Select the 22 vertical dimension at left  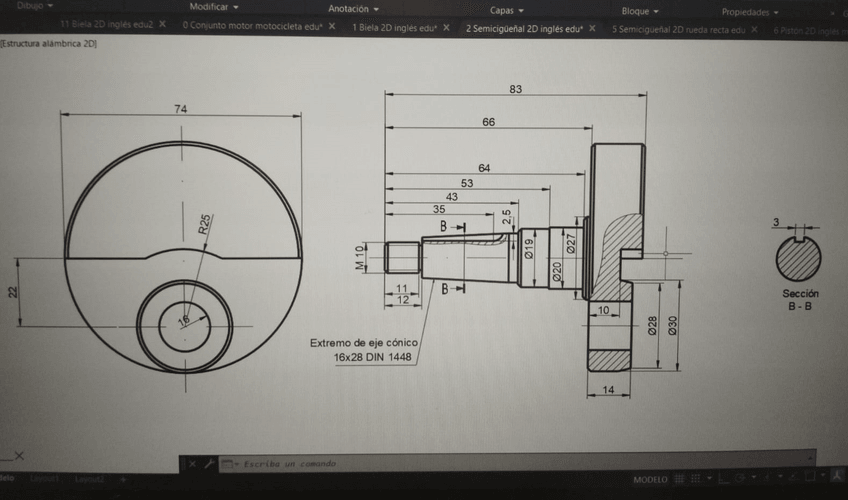[12, 292]
